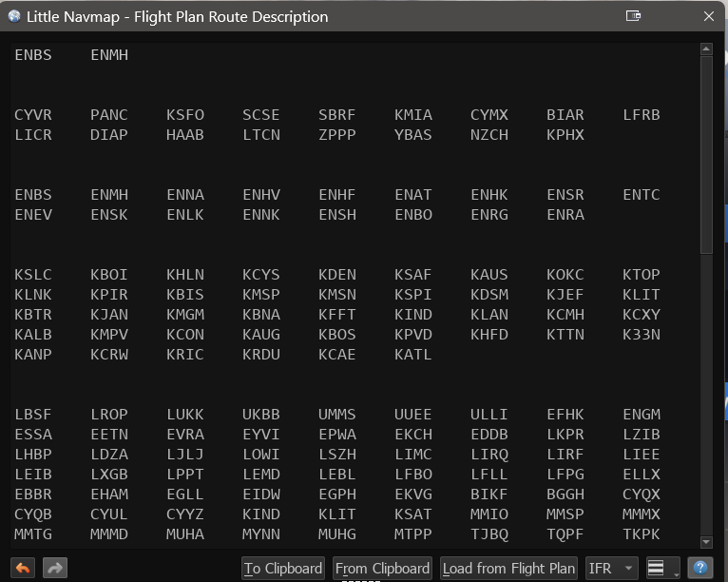Screen dimensions: 728x582
Task: Click the TKPK airport code
Action: (642, 534)
